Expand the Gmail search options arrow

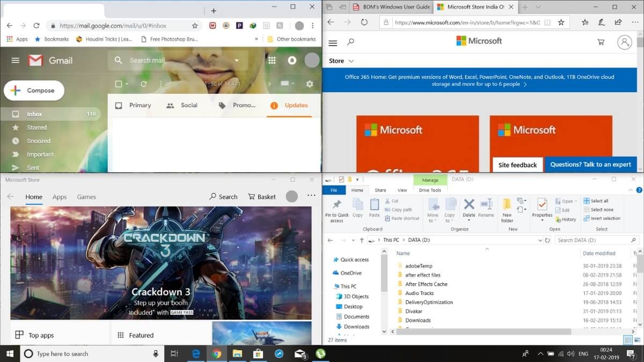[237, 61]
